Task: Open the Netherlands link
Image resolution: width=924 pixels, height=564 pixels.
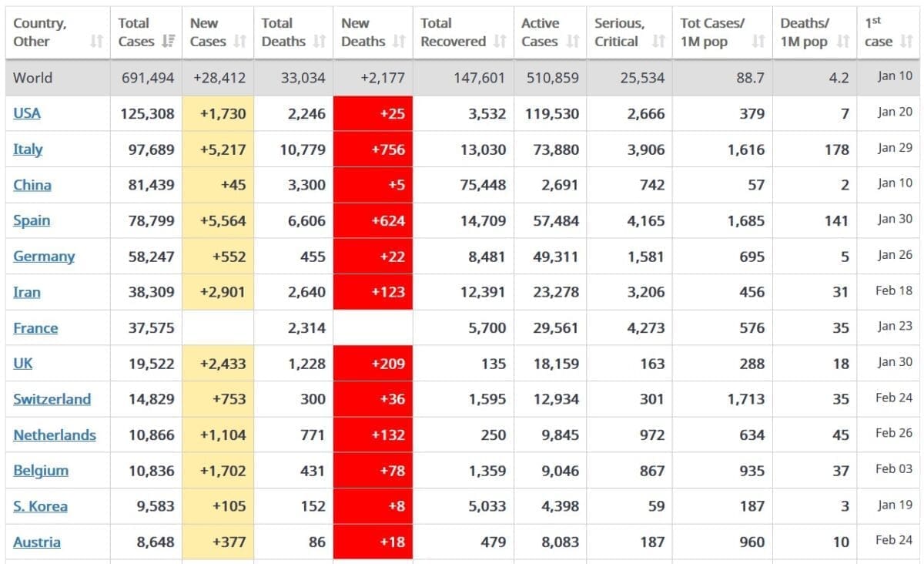Action: pos(55,435)
